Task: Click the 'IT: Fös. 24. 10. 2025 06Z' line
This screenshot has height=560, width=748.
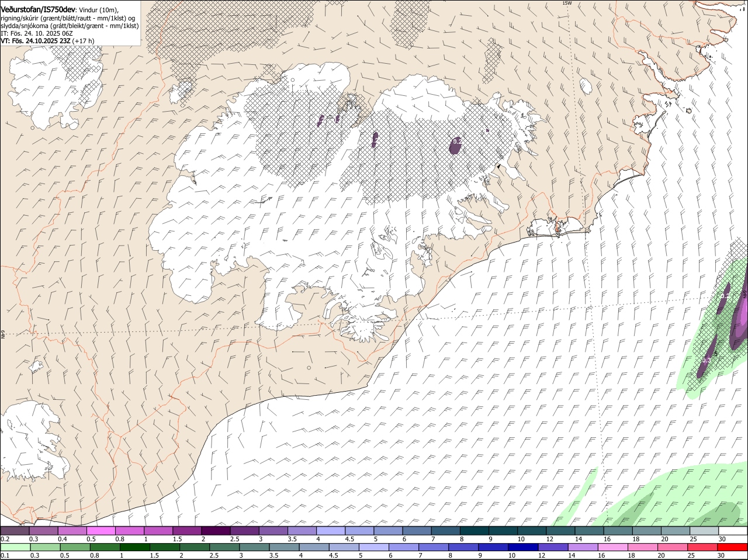Action: click(37, 33)
